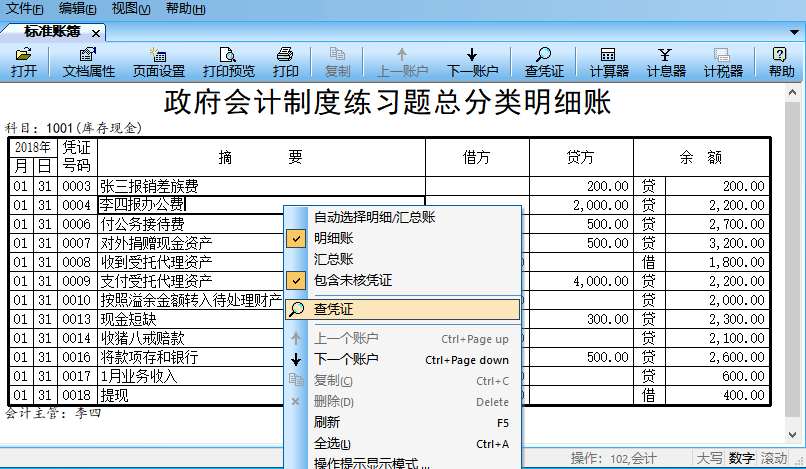Image resolution: width=806 pixels, height=469 pixels.
Task: Choose 上一个账户 in the context menu
Action: pos(403,338)
